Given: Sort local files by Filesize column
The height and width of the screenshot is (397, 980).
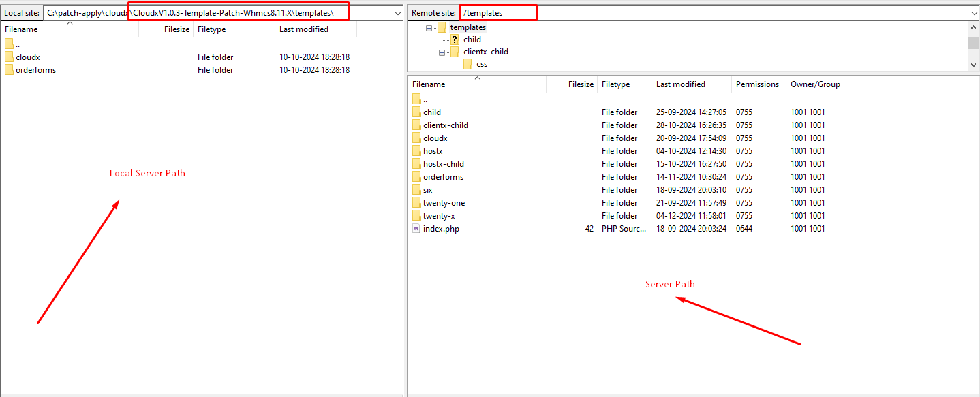Looking at the screenshot, I should [177, 29].
